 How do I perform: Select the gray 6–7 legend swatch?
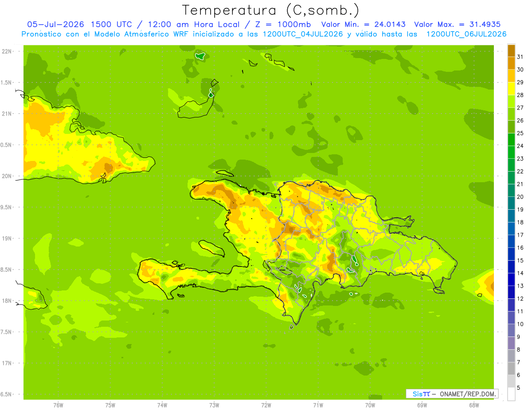511,368
